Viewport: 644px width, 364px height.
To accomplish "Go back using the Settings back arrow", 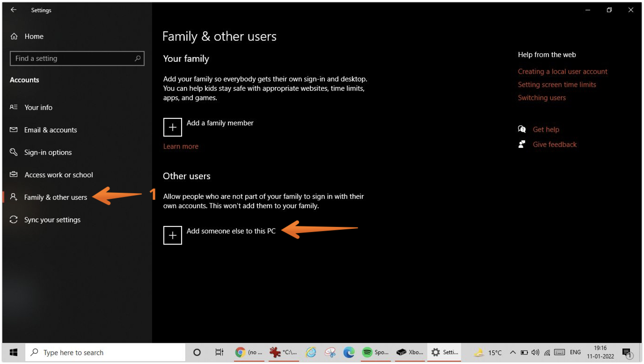I will point(14,10).
